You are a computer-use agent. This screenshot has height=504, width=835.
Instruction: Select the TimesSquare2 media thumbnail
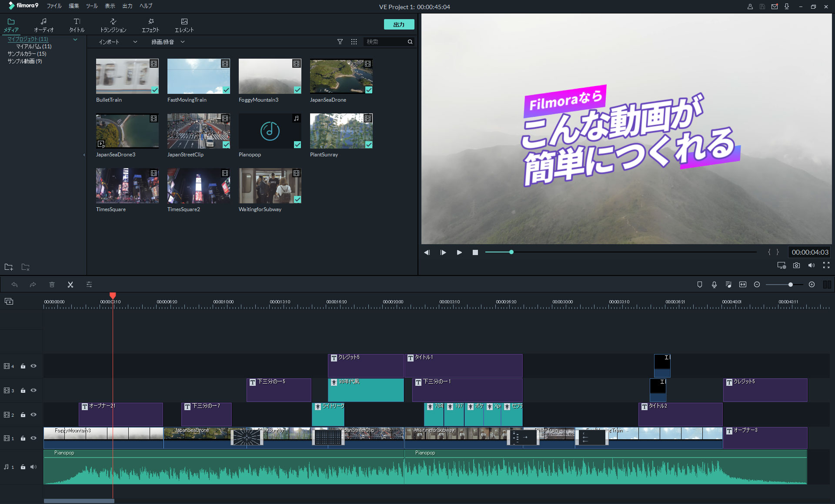click(198, 186)
